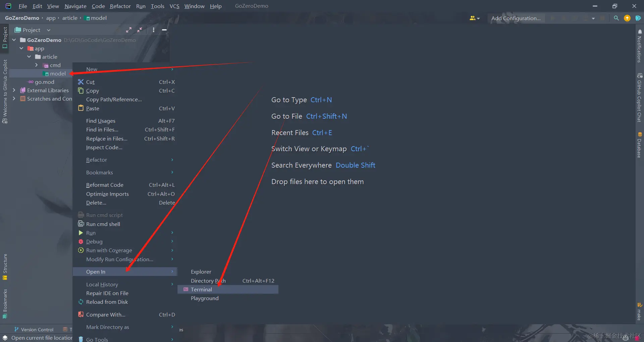Open the File menu
Image resolution: width=644 pixels, height=342 pixels.
pyautogui.click(x=23, y=6)
